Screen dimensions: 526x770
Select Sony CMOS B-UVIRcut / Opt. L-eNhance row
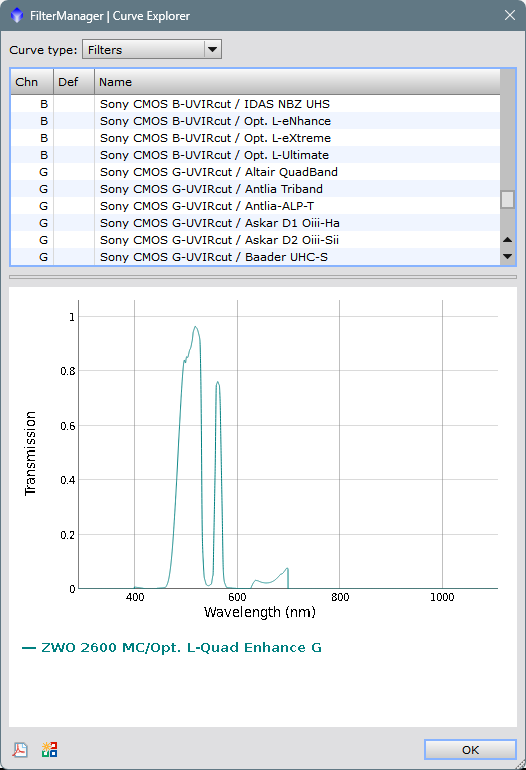pos(255,121)
